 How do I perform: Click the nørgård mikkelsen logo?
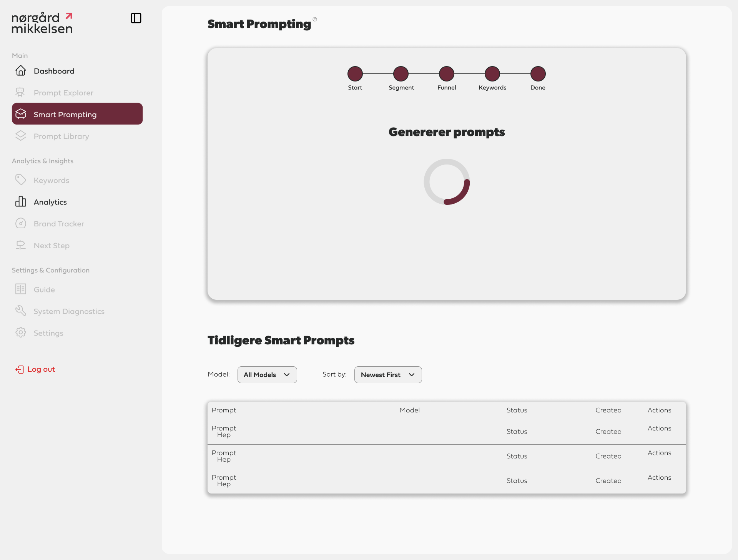point(42,23)
